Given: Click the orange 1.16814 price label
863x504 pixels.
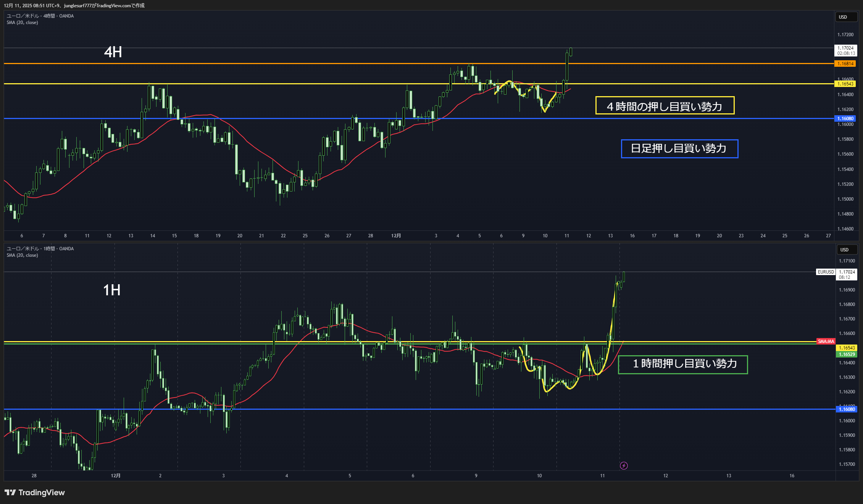Looking at the screenshot, I should click(x=845, y=64).
